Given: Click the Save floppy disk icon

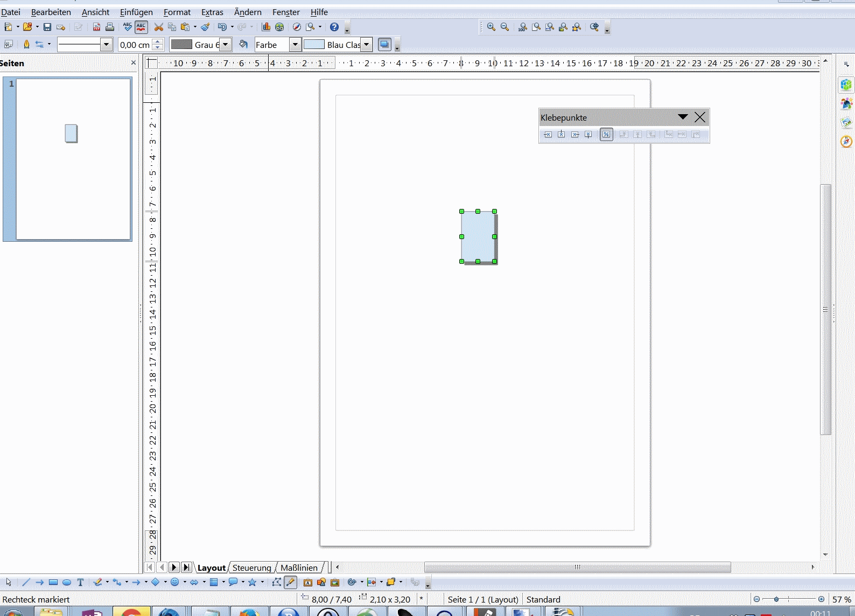Looking at the screenshot, I should tap(47, 27).
